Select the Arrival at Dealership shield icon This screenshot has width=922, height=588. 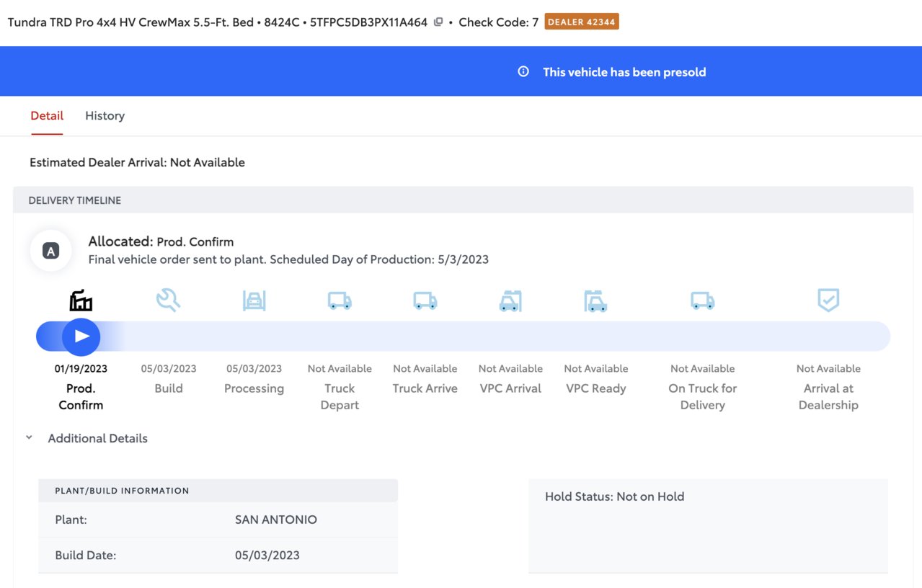point(828,300)
